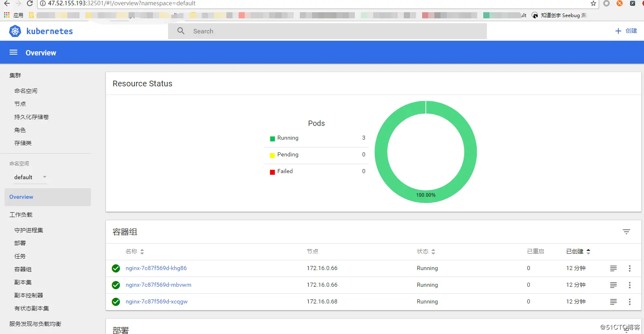The image size is (644, 334).
Task: Click the browser reload icon
Action: 30,3
